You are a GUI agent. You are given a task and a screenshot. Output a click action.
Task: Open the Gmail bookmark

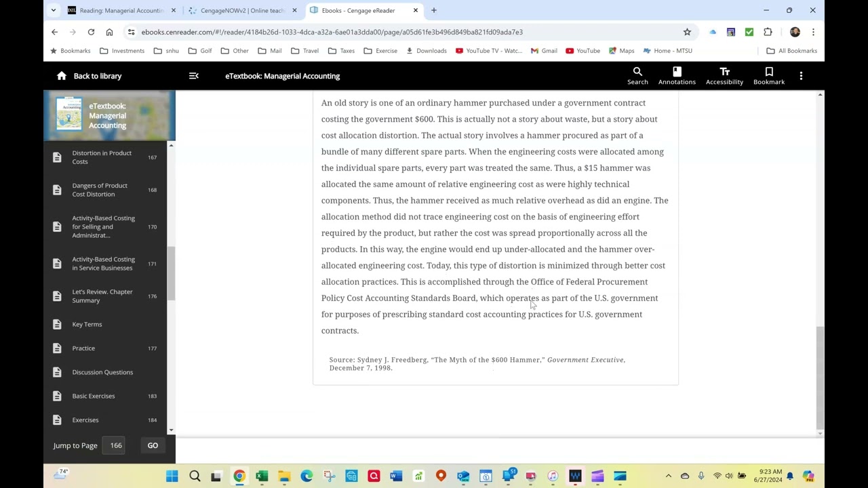click(x=544, y=51)
